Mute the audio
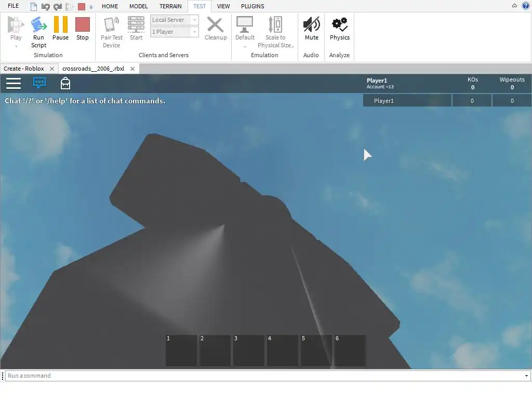 click(312, 24)
